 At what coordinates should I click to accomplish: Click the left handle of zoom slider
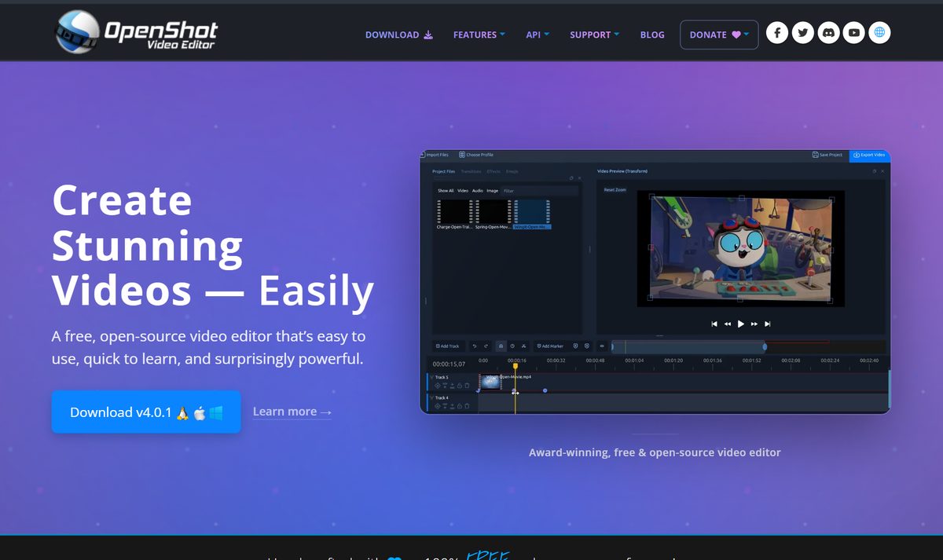[x=613, y=346]
